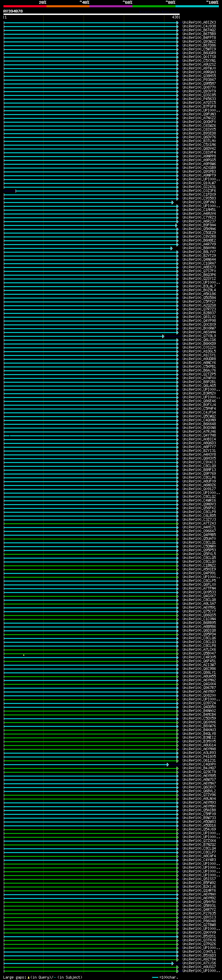Select the UniRef100_Q5ISS7 label
Image resolution: width=222 pixels, height=980 pixels.
(199, 879)
